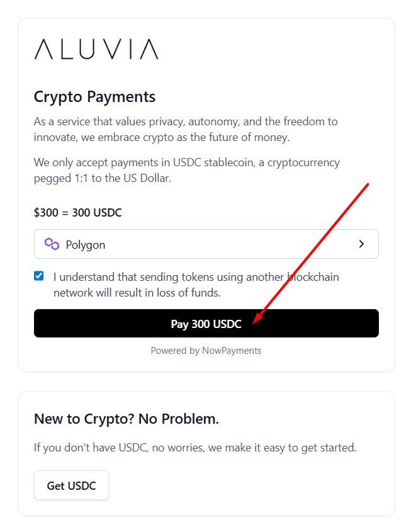Click the "innovate, we embrace crypto" text line

coord(161,137)
